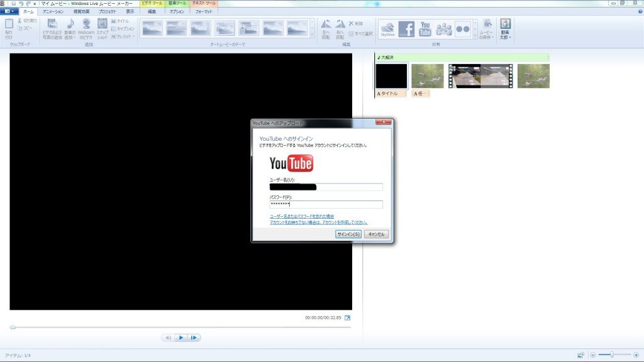Select タイトル caption text item under clip

391,94
